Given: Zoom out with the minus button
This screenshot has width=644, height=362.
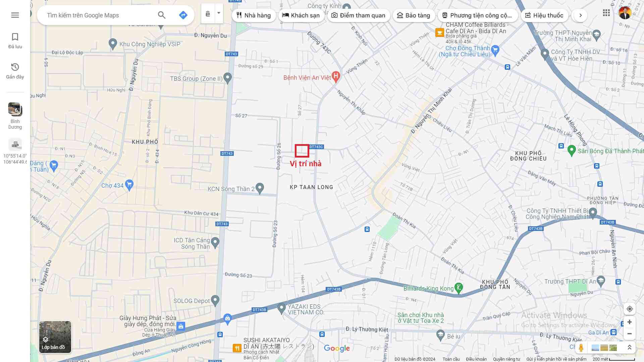Looking at the screenshot, I should pos(630,334).
